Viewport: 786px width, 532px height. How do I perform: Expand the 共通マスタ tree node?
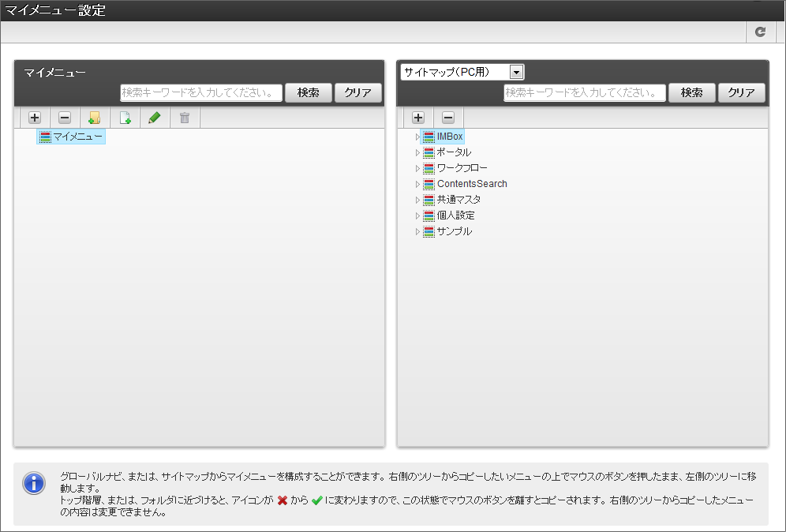[x=417, y=200]
